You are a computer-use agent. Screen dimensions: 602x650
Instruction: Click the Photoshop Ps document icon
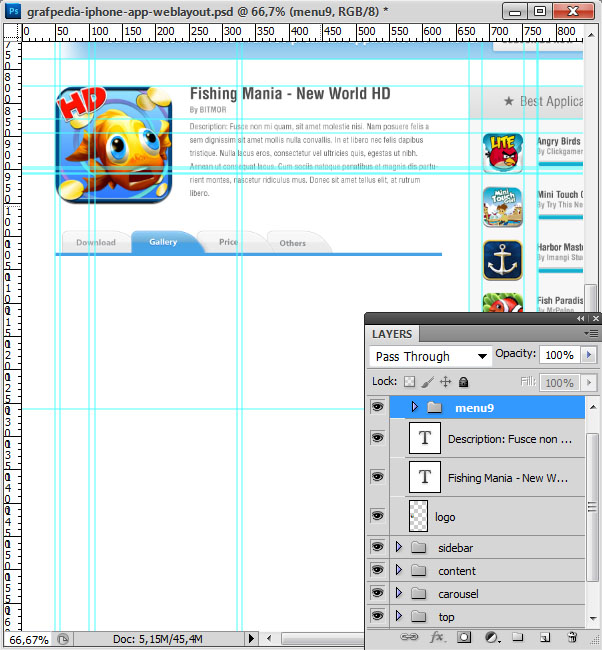(14, 11)
